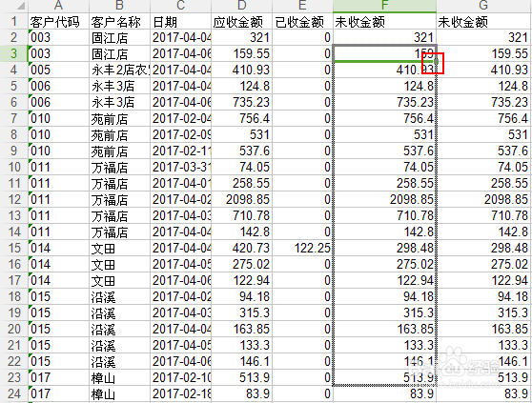Select date 2017-02-18 in row 24
This screenshot has width=532, height=403.
(x=180, y=393)
